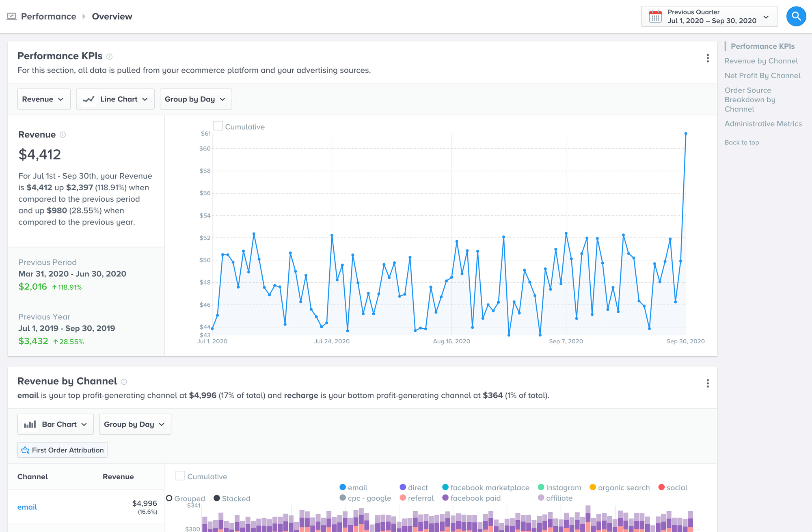The width and height of the screenshot is (812, 532).
Task: Click the calendar icon in the date picker
Action: (654, 16)
